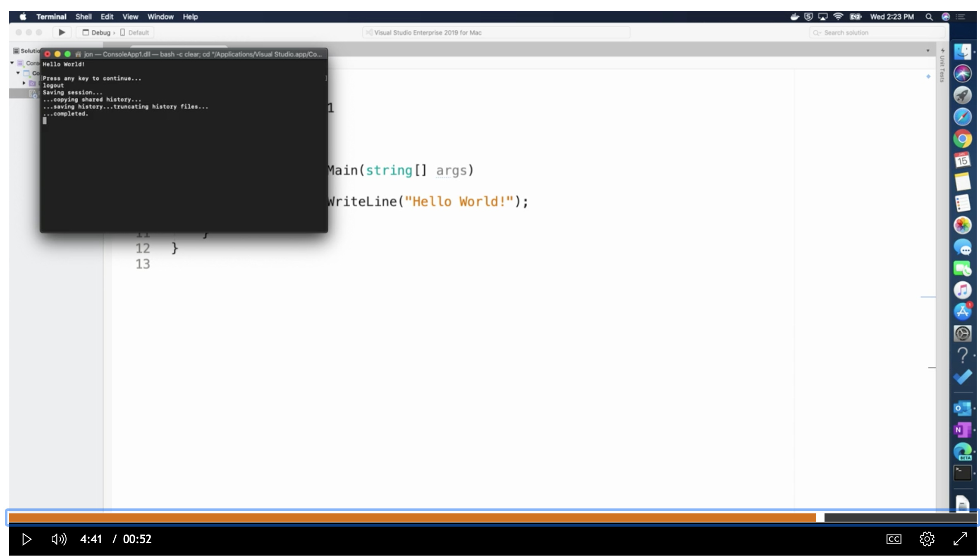Minimize the Terminal window yellow button
Screen dimensions: 980x556
57,54
